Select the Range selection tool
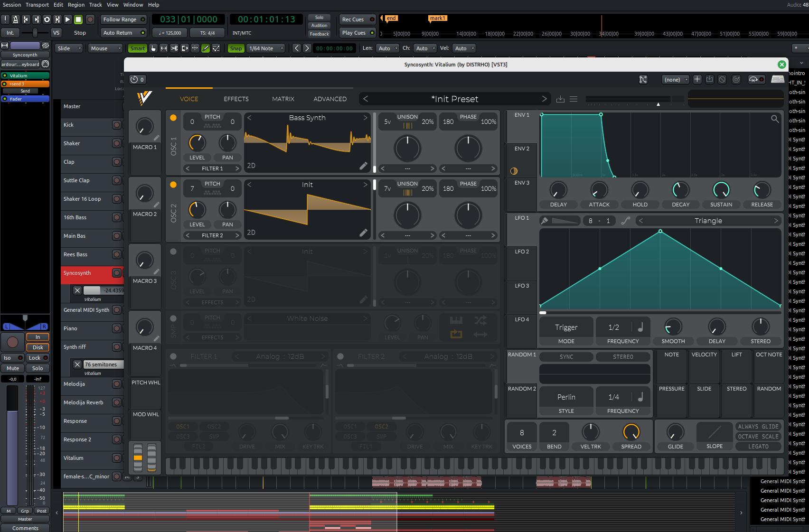Viewport: 809px width, 532px height. 163,48
